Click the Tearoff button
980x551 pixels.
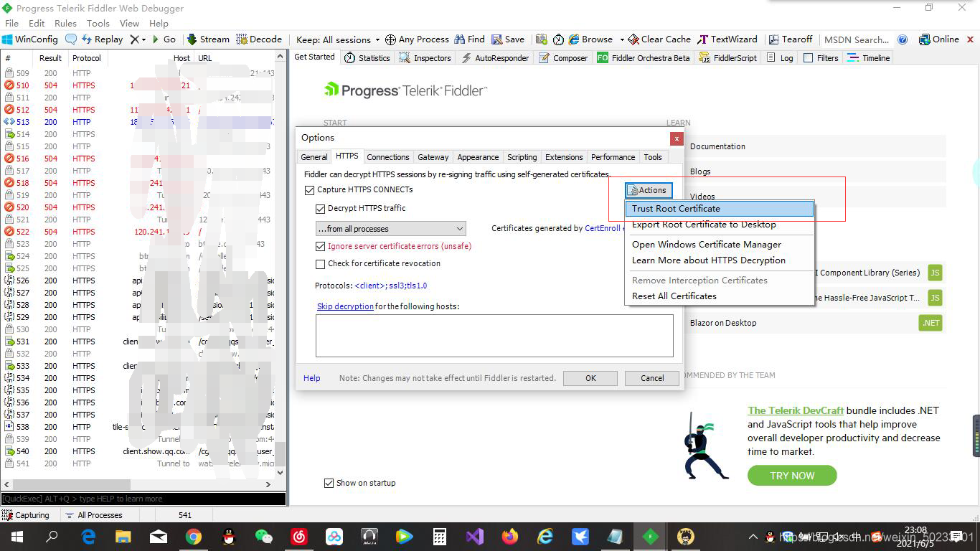pyautogui.click(x=791, y=39)
